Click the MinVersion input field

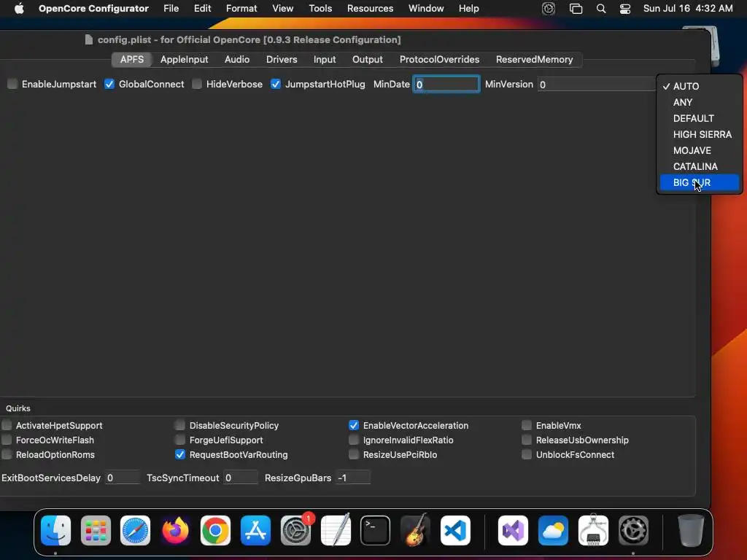click(597, 85)
